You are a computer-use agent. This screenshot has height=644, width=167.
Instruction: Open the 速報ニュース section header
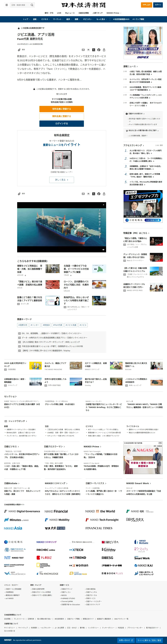coord(130,67)
